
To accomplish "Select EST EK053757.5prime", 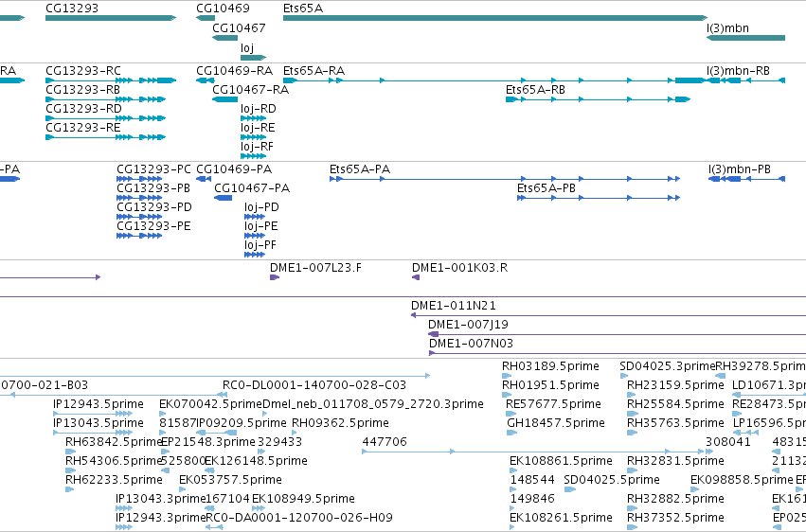I will (x=230, y=480).
